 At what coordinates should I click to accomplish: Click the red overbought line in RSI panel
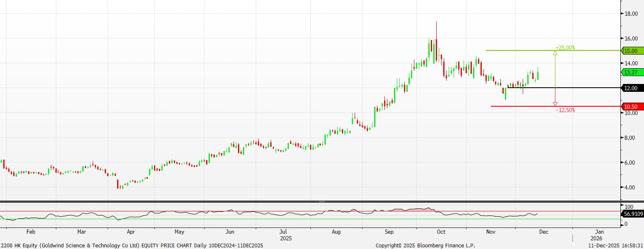point(310,211)
